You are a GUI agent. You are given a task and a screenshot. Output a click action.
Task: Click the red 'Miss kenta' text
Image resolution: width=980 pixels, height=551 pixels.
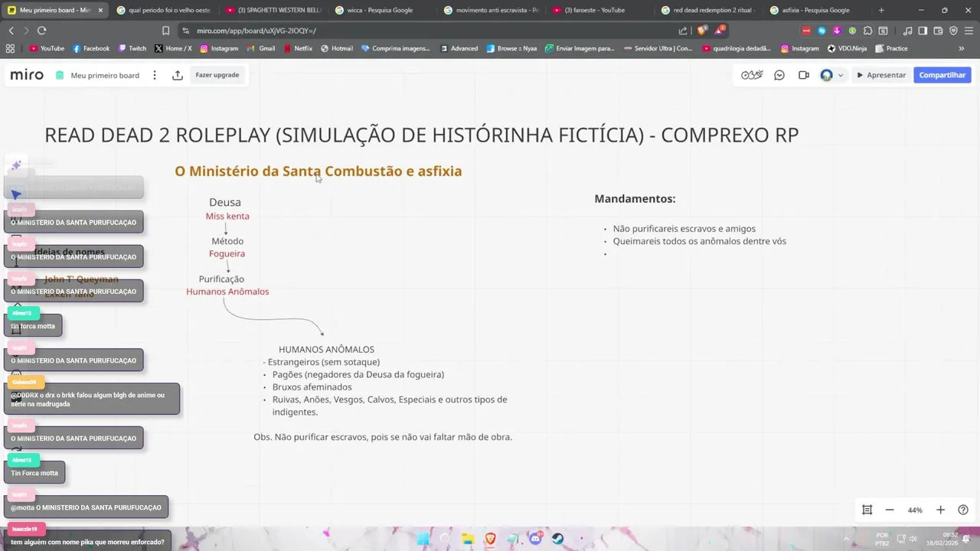pos(227,216)
